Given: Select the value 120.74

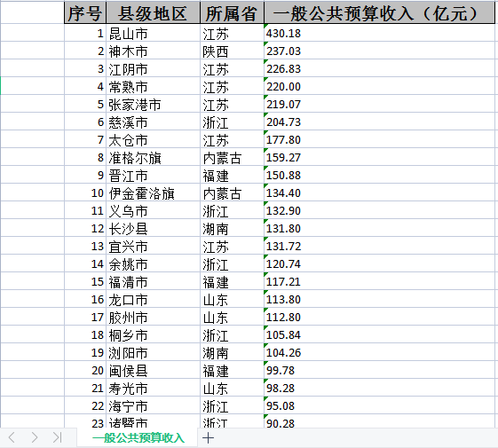Looking at the screenshot, I should click(379, 264).
